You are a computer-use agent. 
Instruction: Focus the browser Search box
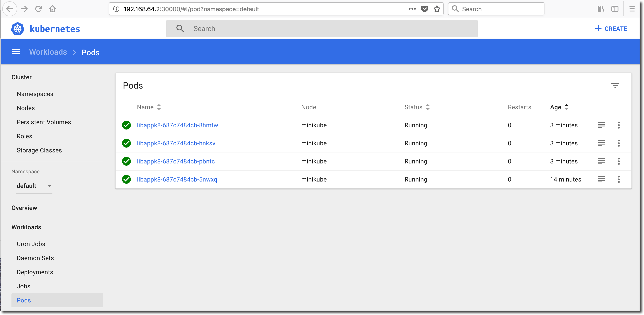[496, 9]
